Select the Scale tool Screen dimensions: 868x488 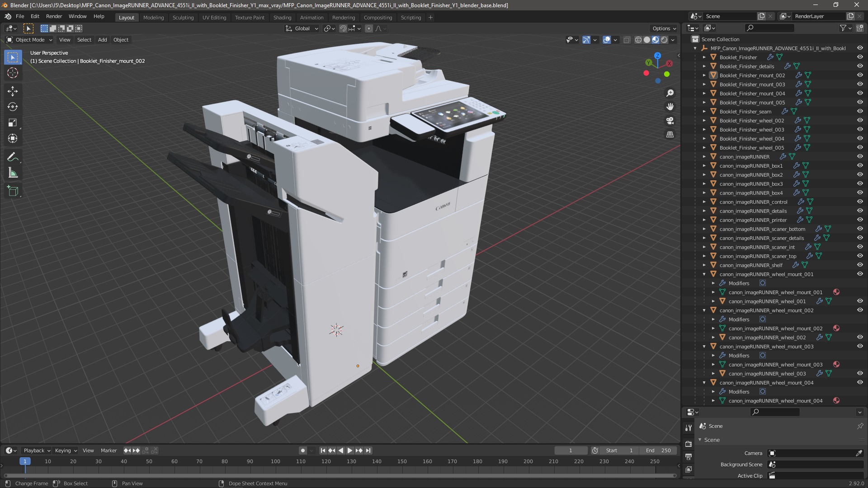pyautogui.click(x=13, y=123)
